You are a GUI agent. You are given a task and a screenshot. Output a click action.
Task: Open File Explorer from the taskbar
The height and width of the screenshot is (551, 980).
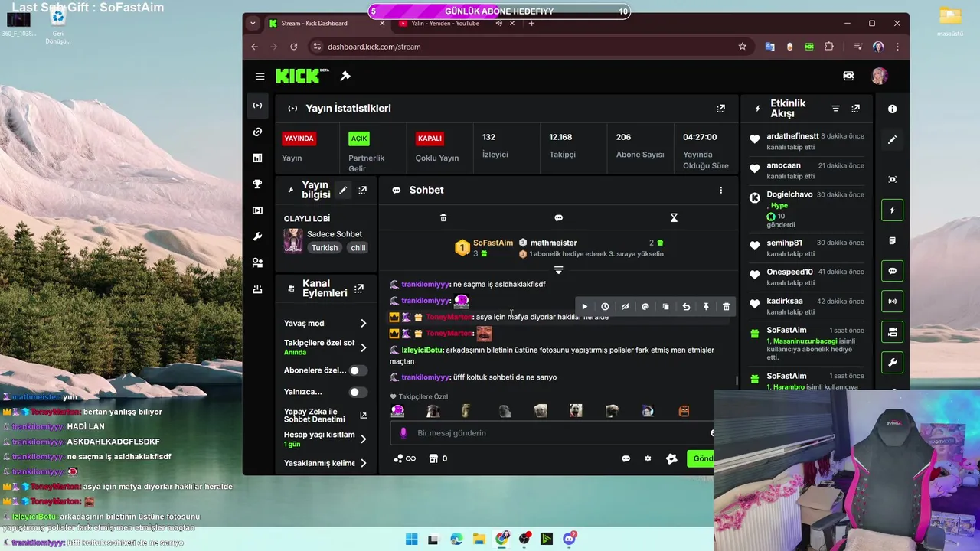pyautogui.click(x=479, y=539)
